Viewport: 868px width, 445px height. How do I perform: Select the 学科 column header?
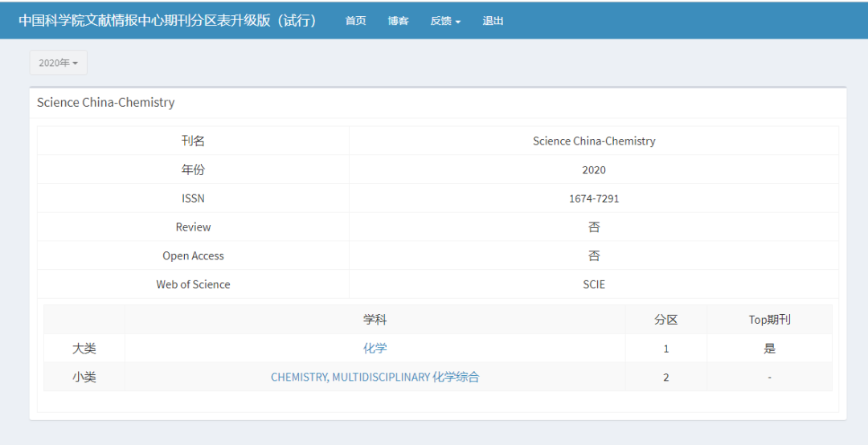[375, 320]
